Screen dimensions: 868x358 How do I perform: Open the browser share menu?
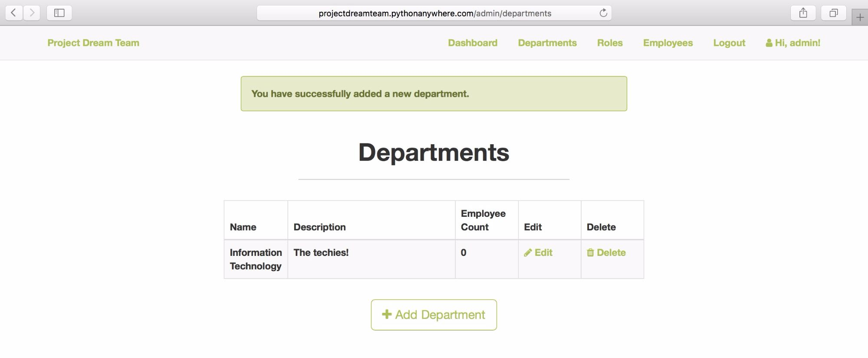[803, 13]
